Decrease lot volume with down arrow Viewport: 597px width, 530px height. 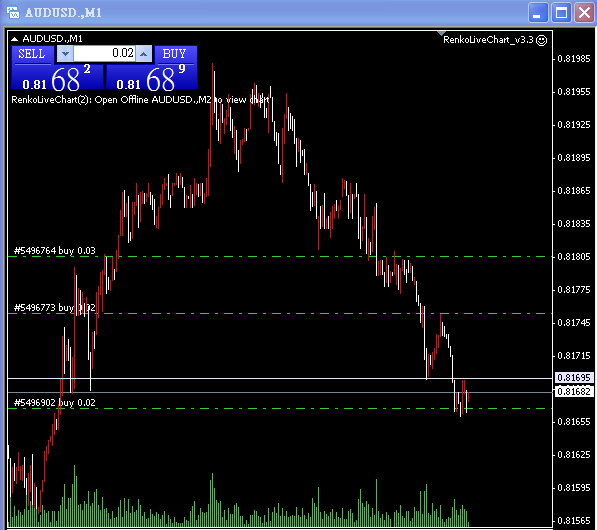tap(65, 54)
